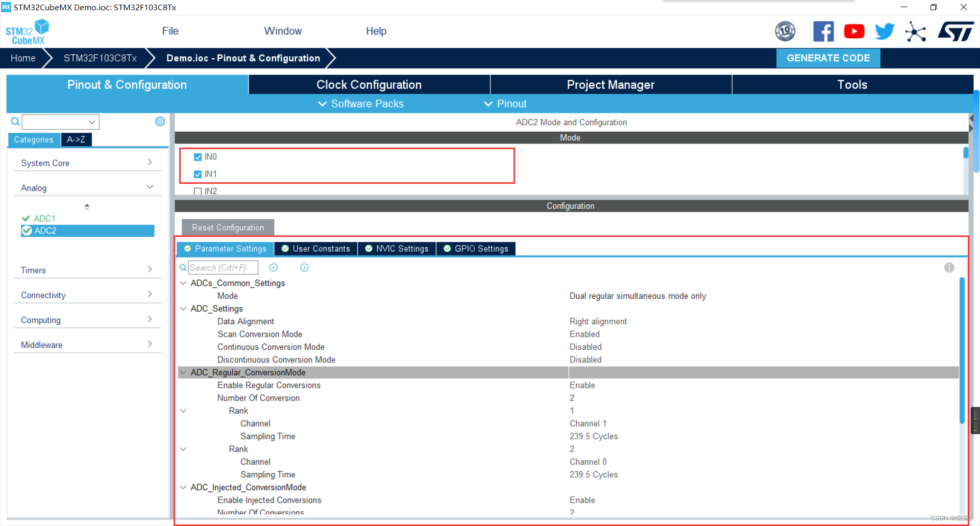Collapse the Rank 1 tree node

click(183, 411)
